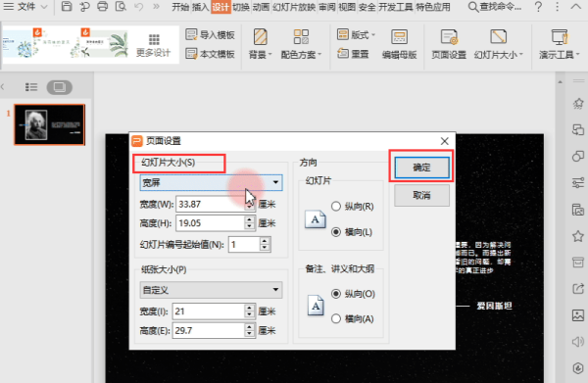
Task: Select notes landscape orientation 横向(A)
Action: point(336,319)
